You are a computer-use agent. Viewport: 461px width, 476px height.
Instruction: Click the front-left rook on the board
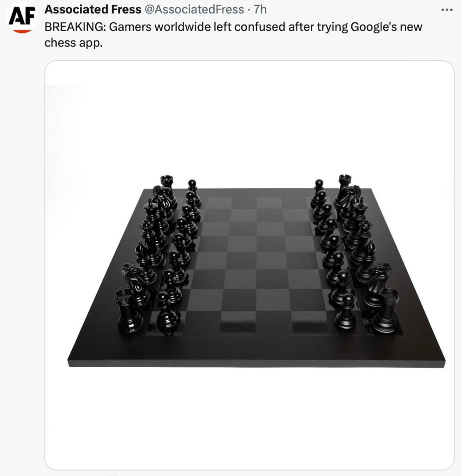129,311
